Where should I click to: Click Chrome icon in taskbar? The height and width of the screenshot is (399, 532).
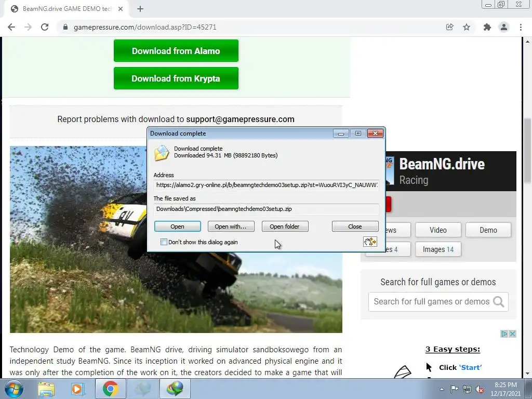point(110,389)
